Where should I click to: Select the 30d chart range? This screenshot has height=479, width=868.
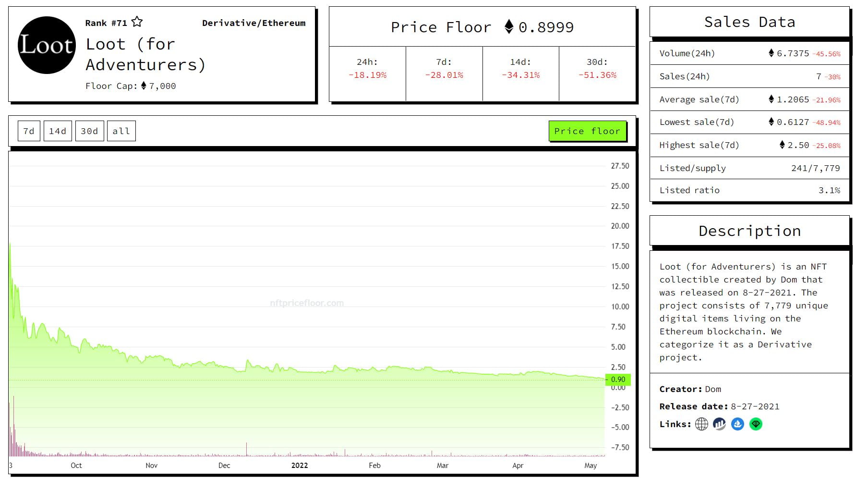[x=89, y=131]
